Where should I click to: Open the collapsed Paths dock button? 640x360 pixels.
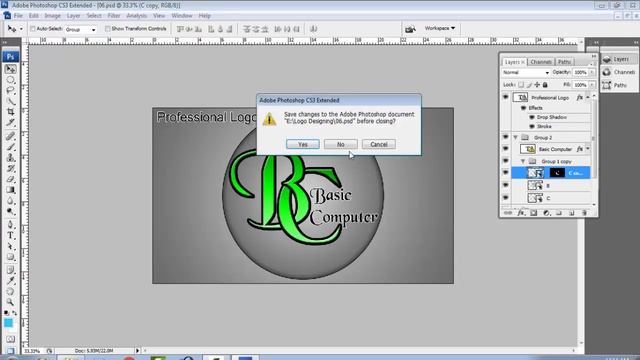(x=619, y=85)
